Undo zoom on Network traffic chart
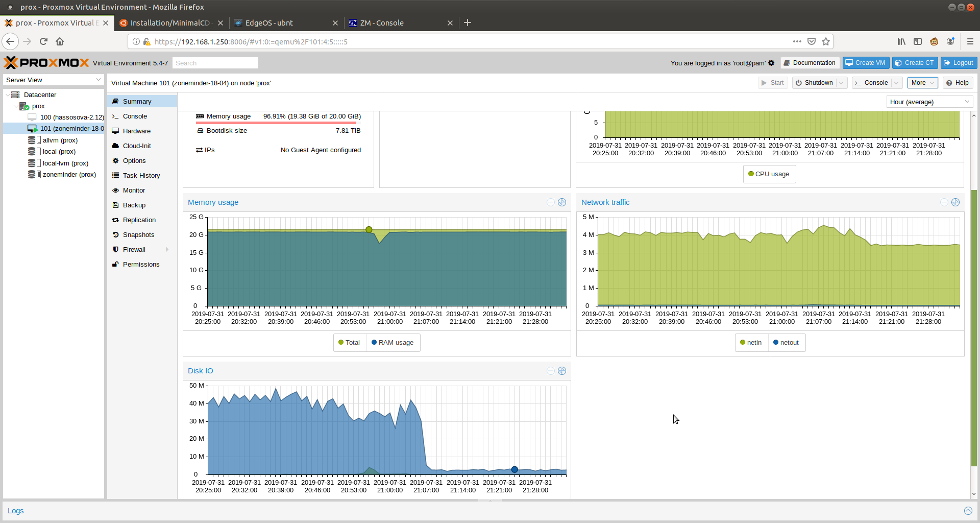Image resolution: width=980 pixels, height=523 pixels. point(944,202)
